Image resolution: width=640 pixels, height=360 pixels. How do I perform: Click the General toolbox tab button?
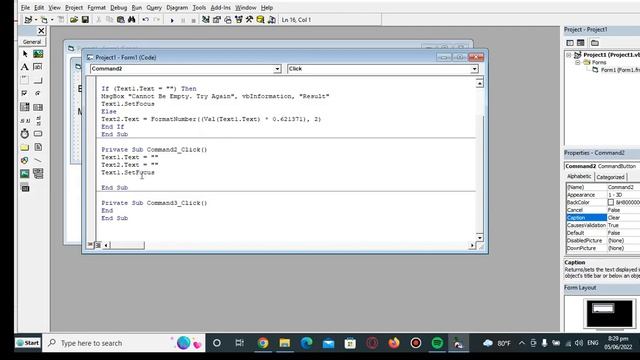pyautogui.click(x=32, y=42)
